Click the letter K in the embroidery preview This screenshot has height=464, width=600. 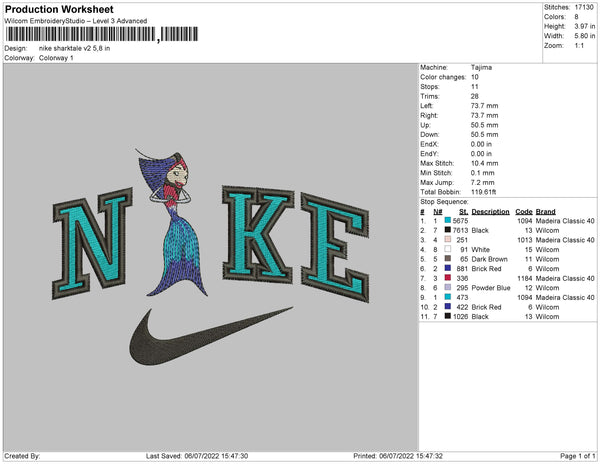point(258,234)
